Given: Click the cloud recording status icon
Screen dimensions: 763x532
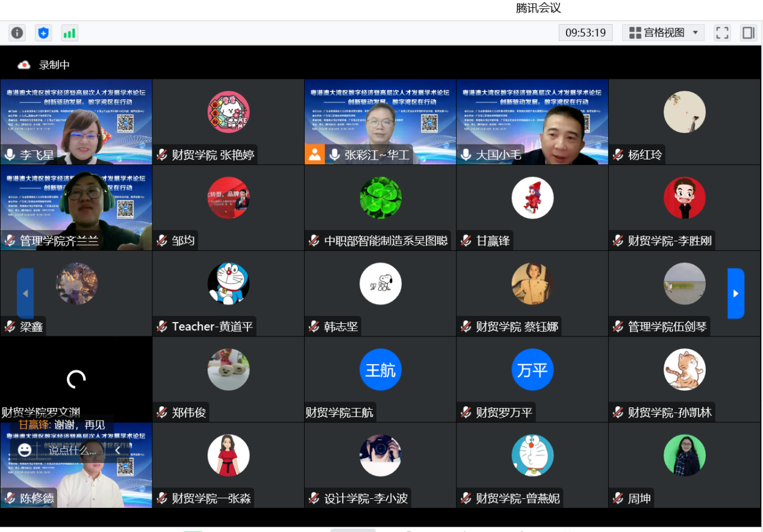Looking at the screenshot, I should 24,65.
